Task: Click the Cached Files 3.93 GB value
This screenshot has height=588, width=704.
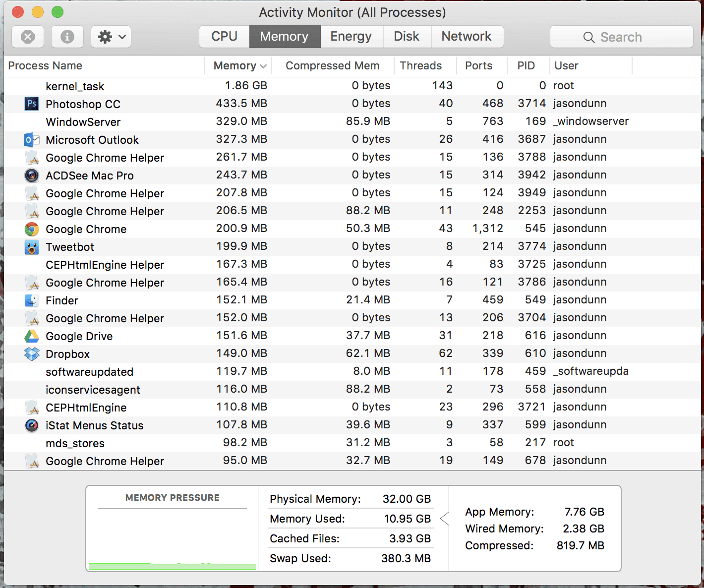Action: click(x=410, y=538)
